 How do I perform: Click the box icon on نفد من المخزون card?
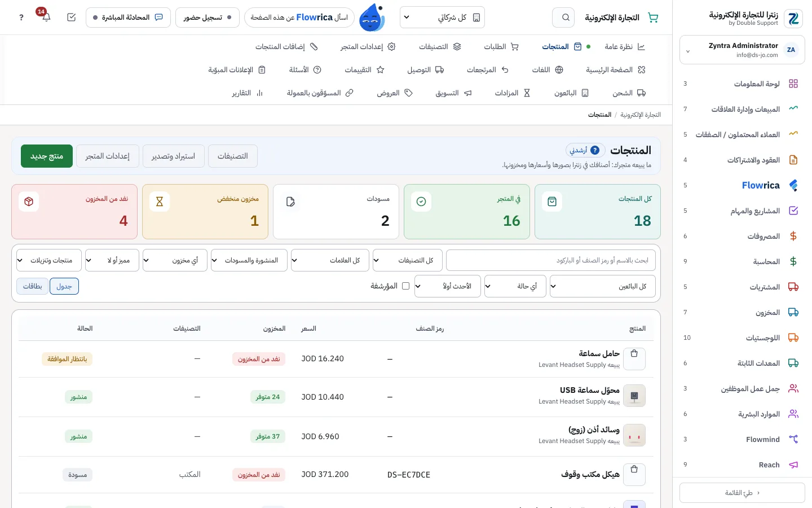(x=29, y=202)
